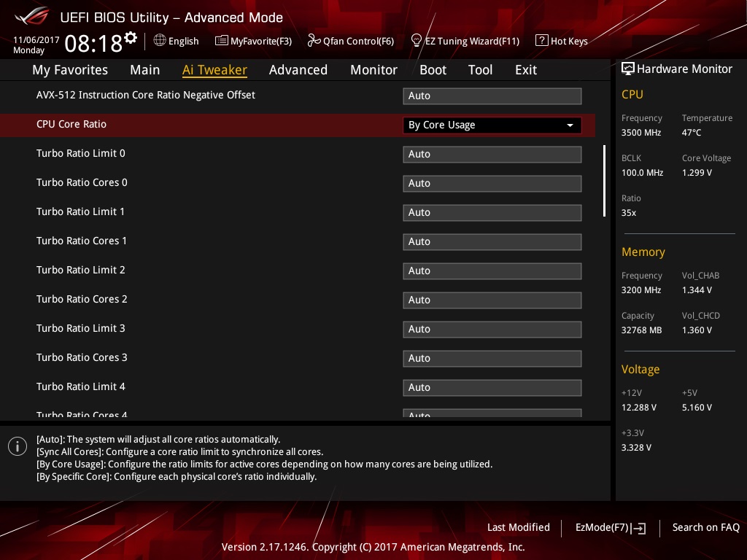The height and width of the screenshot is (560, 747).
Task: Open the CPU Core Ratio dropdown arrow
Action: [x=570, y=125]
